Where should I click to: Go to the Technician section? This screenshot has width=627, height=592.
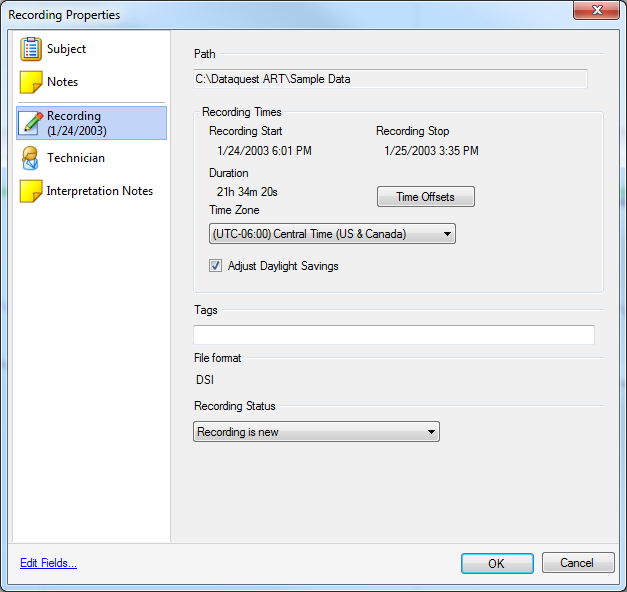75,158
